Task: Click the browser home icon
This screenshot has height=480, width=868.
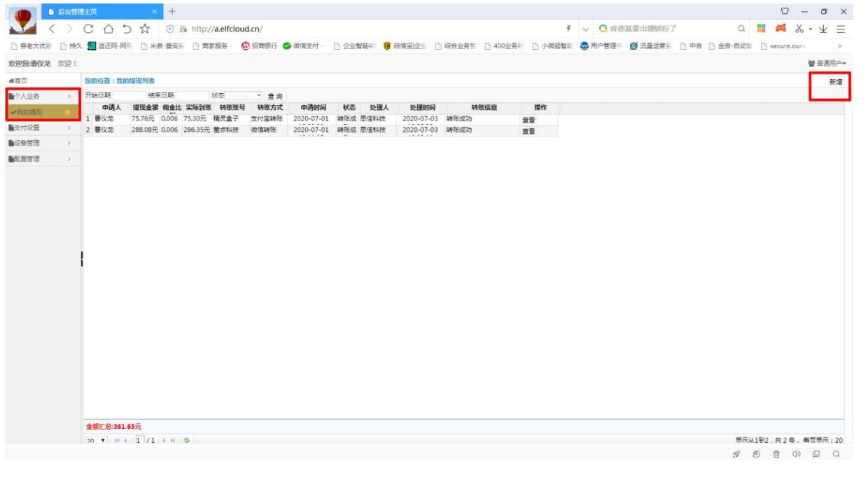Action: pyautogui.click(x=108, y=29)
